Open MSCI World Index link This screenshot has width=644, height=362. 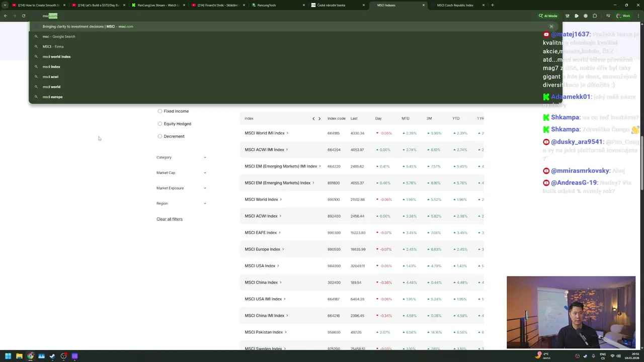point(261,200)
